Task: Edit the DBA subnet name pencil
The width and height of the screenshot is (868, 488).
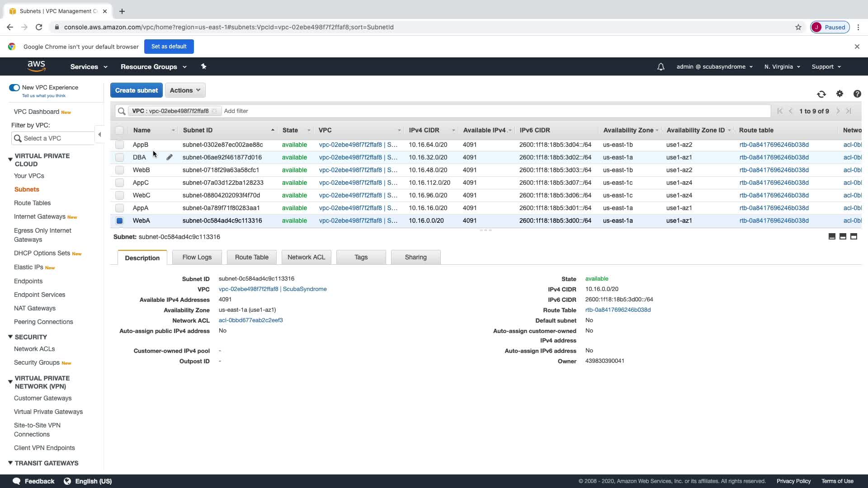Action: point(169,157)
